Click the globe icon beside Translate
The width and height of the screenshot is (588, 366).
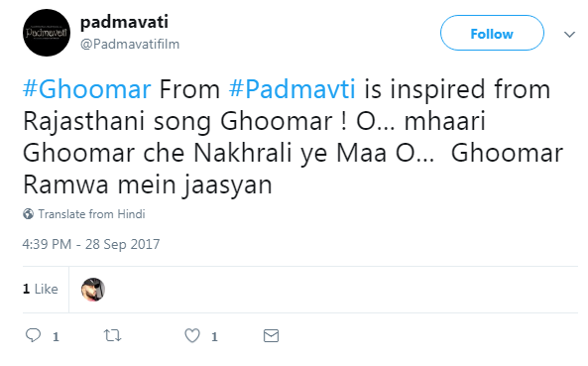pos(28,214)
